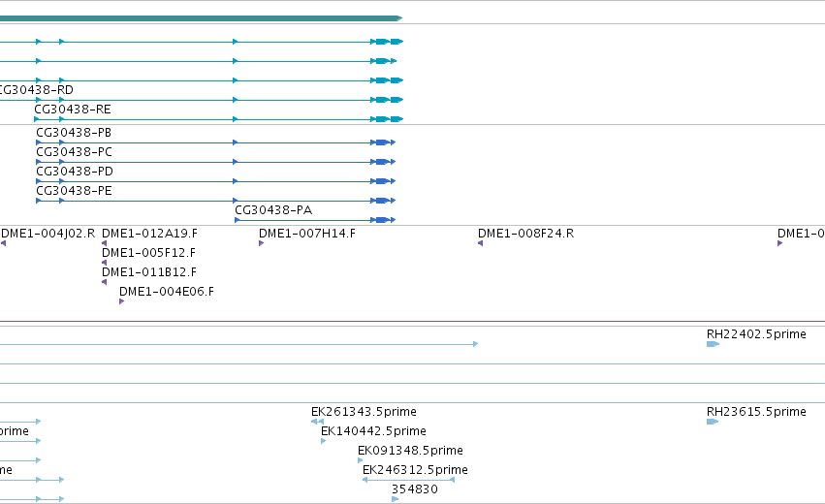Select the DME1-007H14.F feature label

307,234
